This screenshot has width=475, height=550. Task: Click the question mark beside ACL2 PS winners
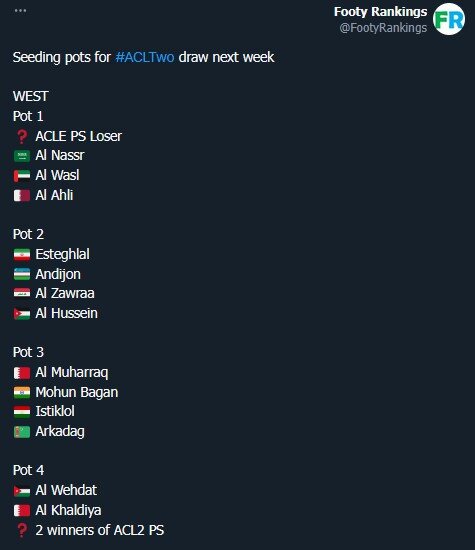[22, 530]
